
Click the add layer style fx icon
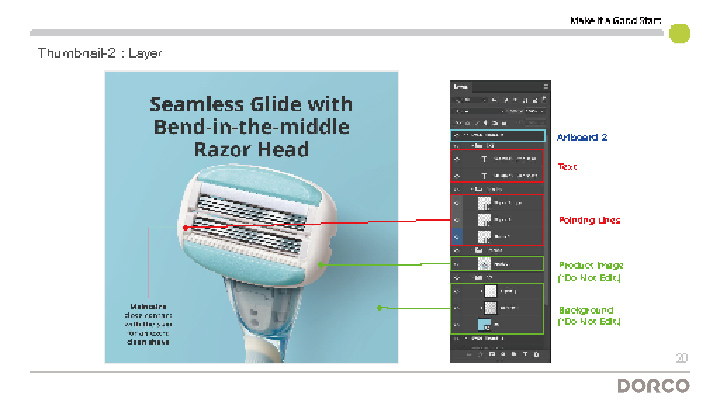click(x=481, y=354)
